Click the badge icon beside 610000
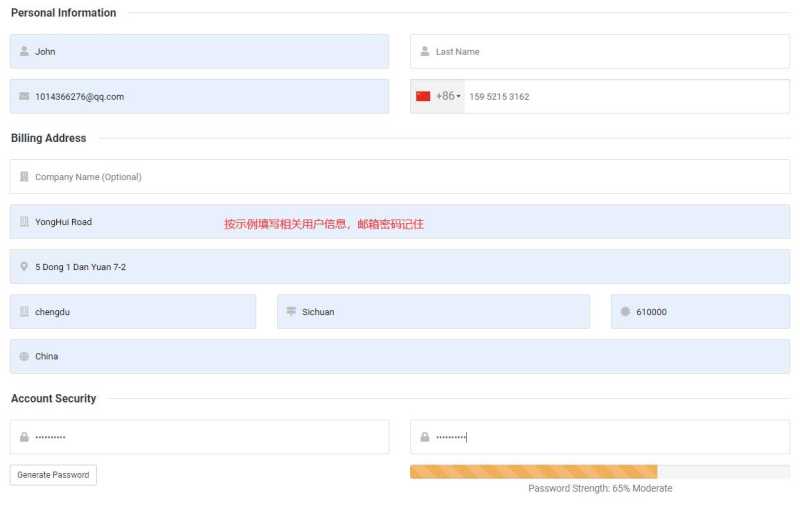The width and height of the screenshot is (800, 509). point(625,311)
